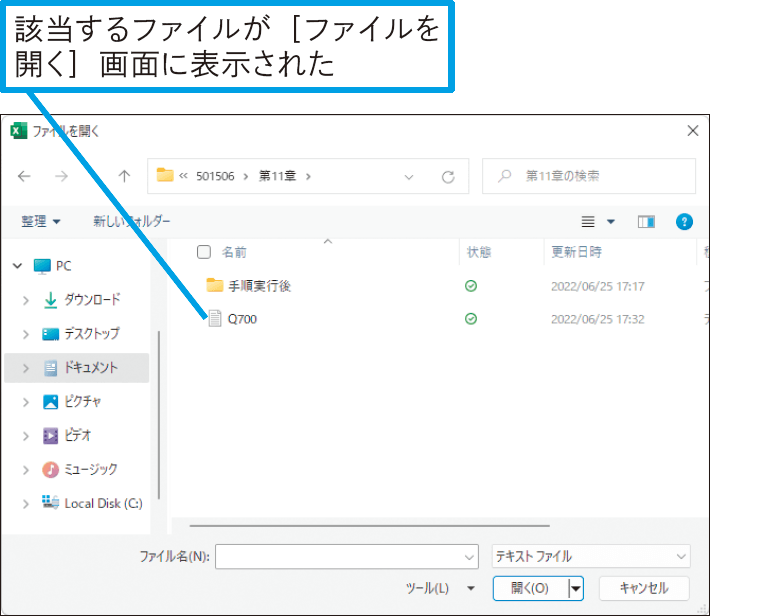The image size is (783, 616).
Task: Close the ファイルを開く dialog
Action: [693, 131]
